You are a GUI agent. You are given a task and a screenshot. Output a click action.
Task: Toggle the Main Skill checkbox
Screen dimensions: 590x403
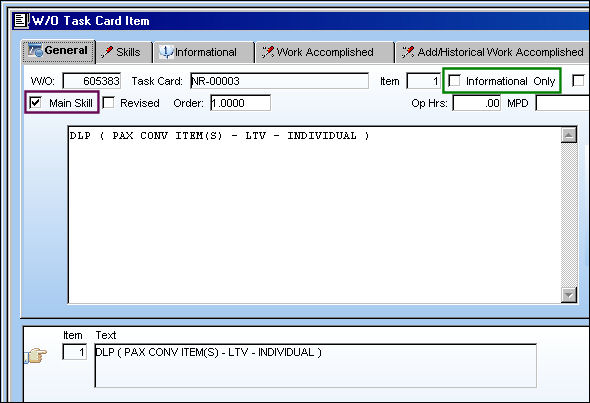tap(35, 102)
